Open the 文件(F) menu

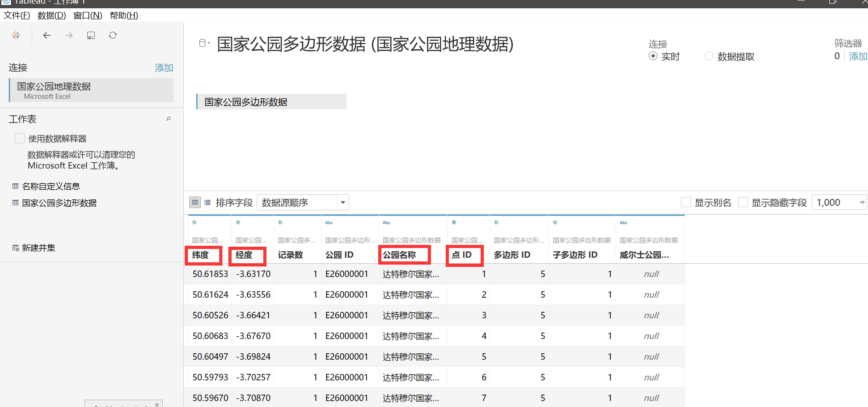point(17,16)
